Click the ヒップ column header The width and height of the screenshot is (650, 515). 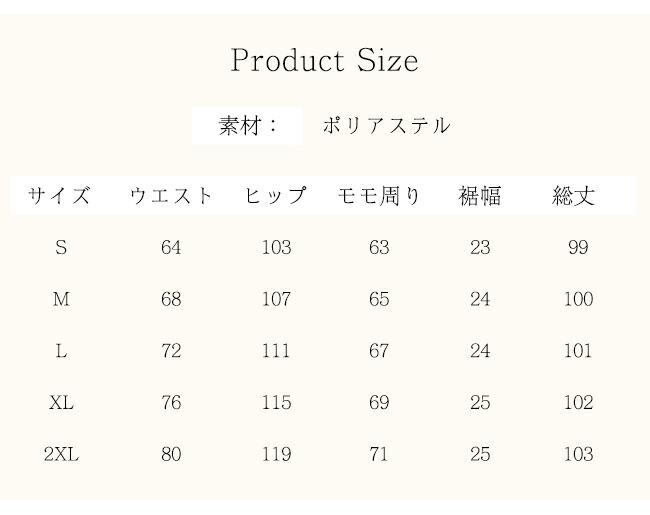pos(276,196)
